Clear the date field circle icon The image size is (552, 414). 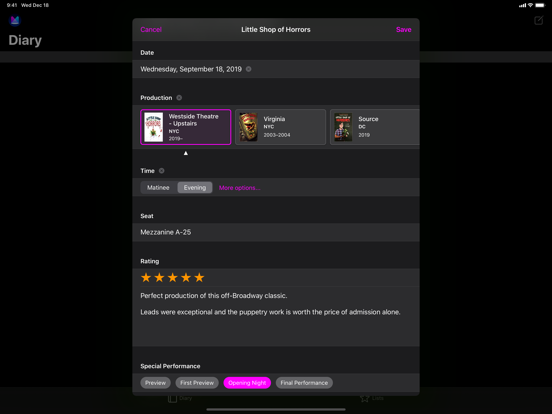(x=249, y=69)
